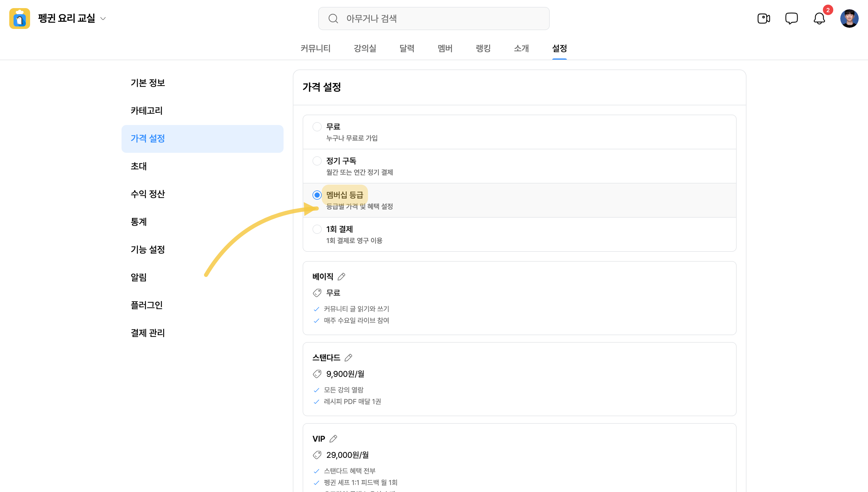Open the video call camera icon
Screen dimensions: 868x492
point(763,18)
